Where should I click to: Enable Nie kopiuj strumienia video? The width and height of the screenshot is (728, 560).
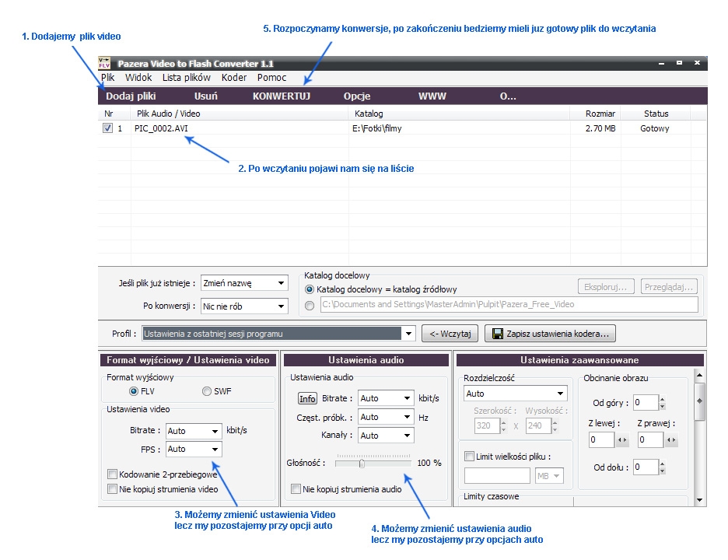(x=112, y=489)
